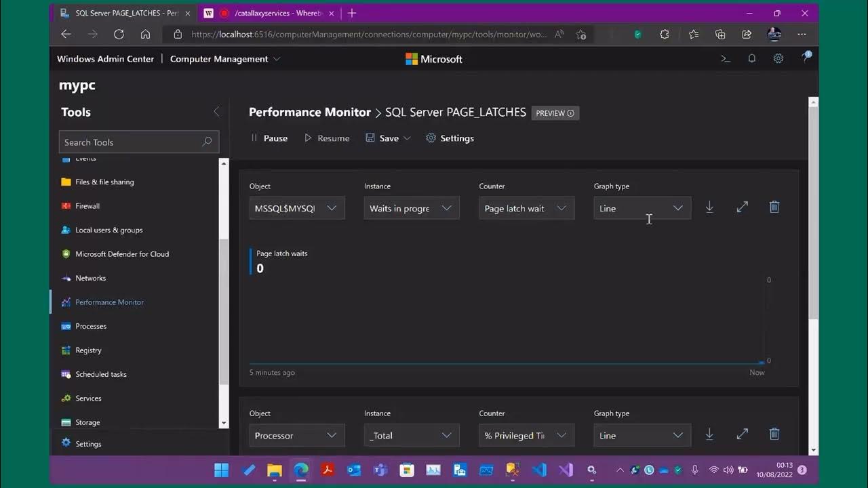Download the Processor graph data
868x488 pixels.
pos(709,434)
